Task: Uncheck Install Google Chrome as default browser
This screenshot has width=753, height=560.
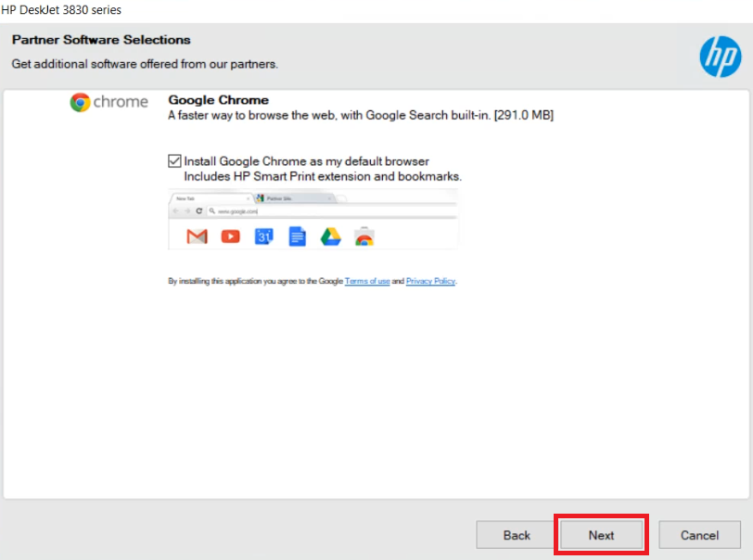Action: (x=174, y=161)
